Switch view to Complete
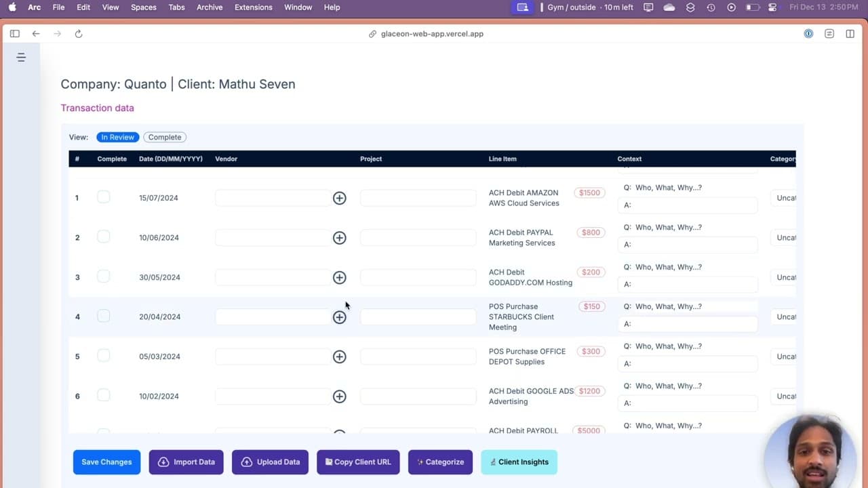868x488 pixels. pyautogui.click(x=165, y=137)
